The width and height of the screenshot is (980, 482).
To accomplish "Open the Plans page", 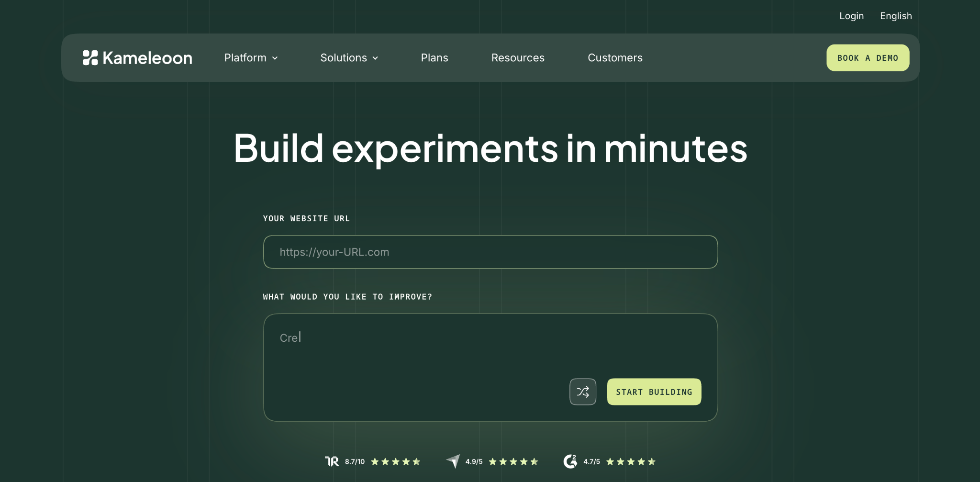I will tap(434, 58).
